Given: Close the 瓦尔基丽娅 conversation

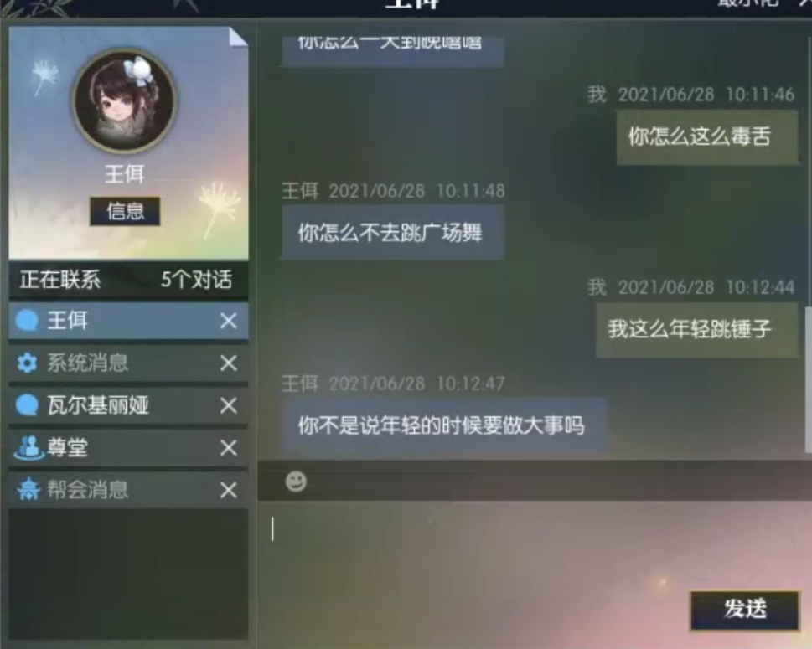Looking at the screenshot, I should [x=229, y=405].
